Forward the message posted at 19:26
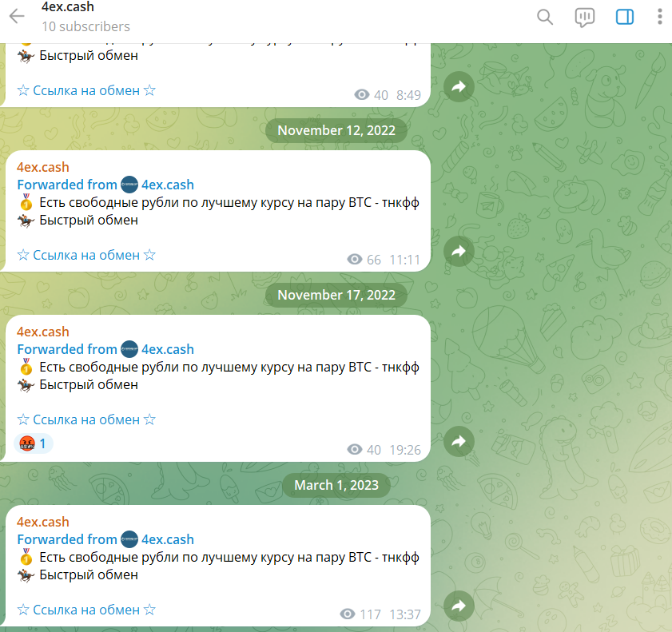 coord(459,441)
